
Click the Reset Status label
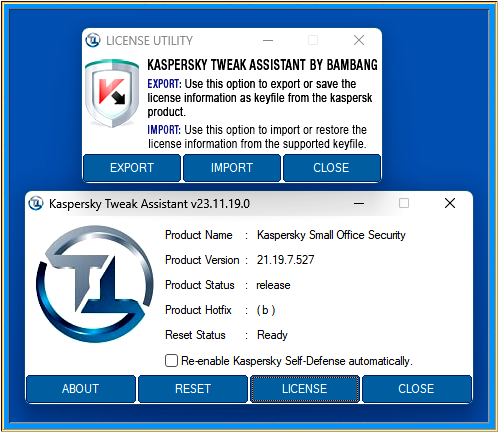pos(195,335)
